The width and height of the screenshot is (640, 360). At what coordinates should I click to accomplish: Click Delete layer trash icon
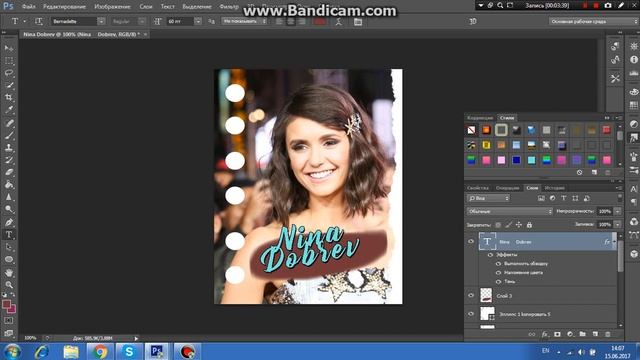(608, 334)
